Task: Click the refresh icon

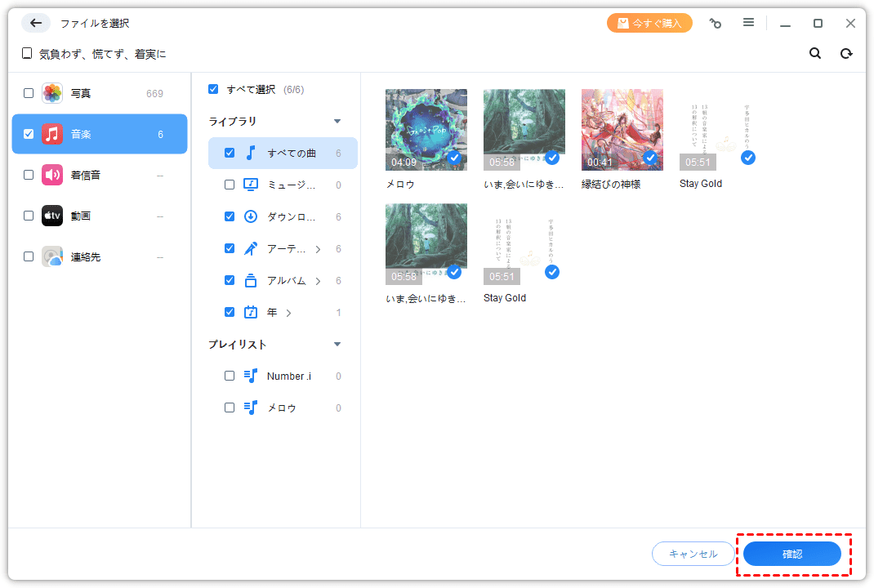Action: (x=846, y=53)
